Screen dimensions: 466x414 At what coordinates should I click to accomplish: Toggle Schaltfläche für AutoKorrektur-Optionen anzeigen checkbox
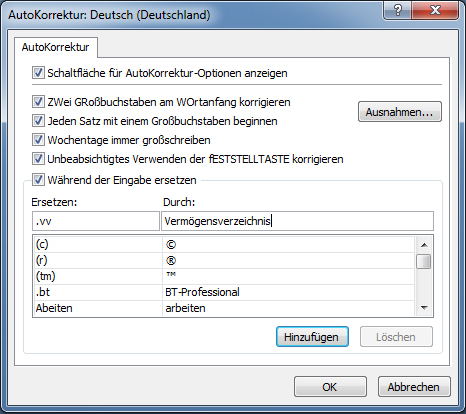tap(38, 73)
